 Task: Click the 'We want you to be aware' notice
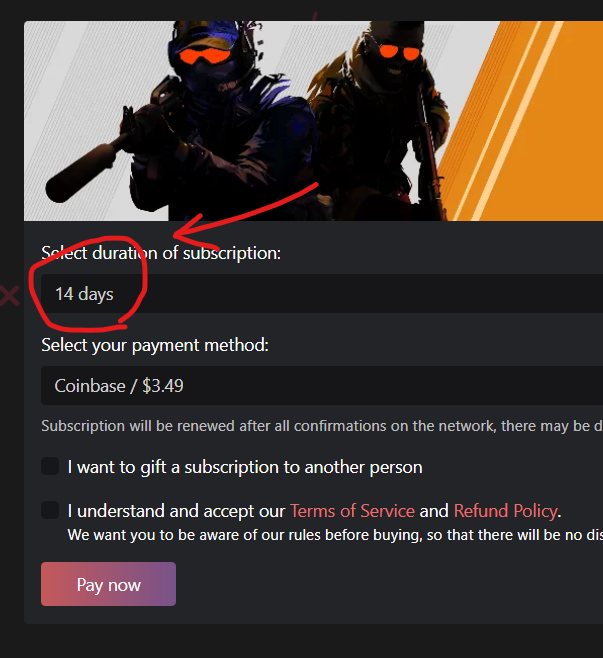tap(335, 535)
